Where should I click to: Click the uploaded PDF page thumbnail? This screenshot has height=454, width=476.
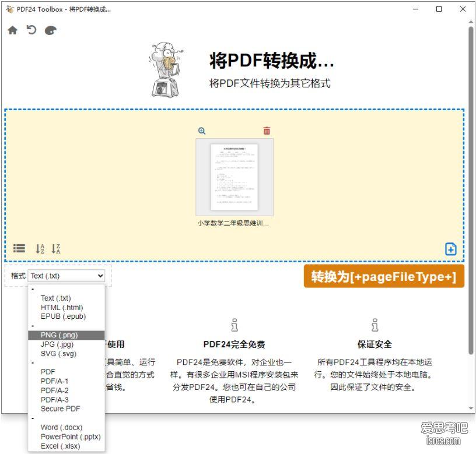pos(235,177)
